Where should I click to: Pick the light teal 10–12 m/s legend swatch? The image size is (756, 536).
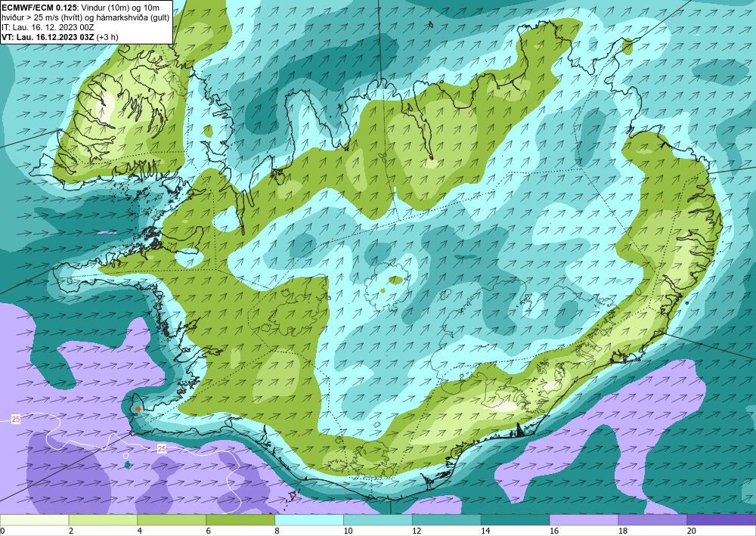[378, 520]
